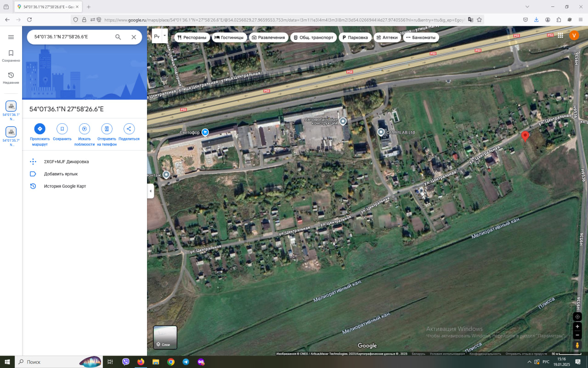Open Street View pegman icon
The image size is (588, 368).
pyautogui.click(x=577, y=345)
